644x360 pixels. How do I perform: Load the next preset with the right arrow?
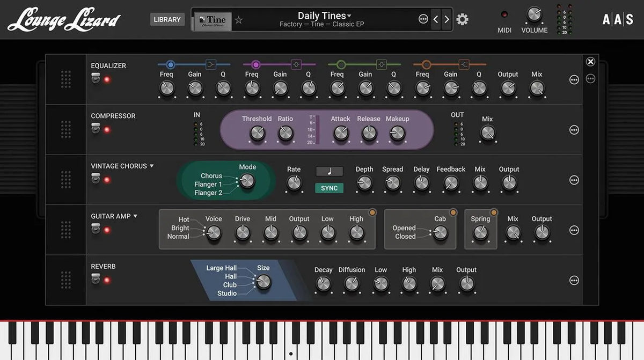coord(447,18)
